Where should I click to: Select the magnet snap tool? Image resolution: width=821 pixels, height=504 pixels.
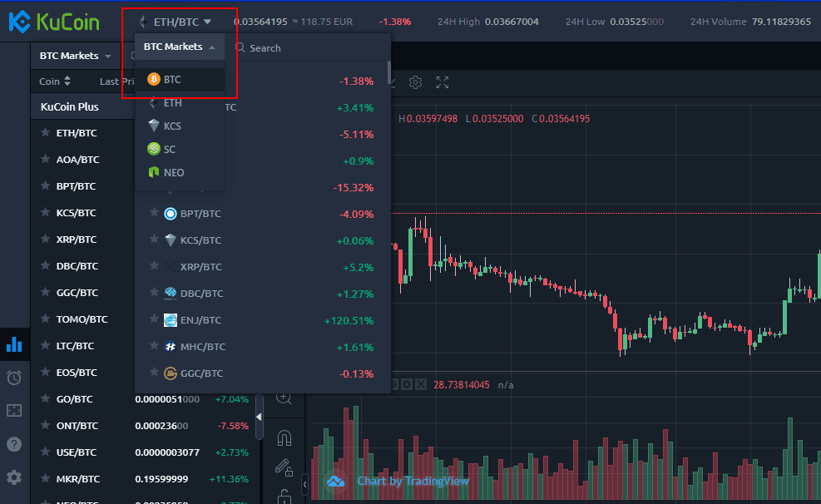coord(284,437)
